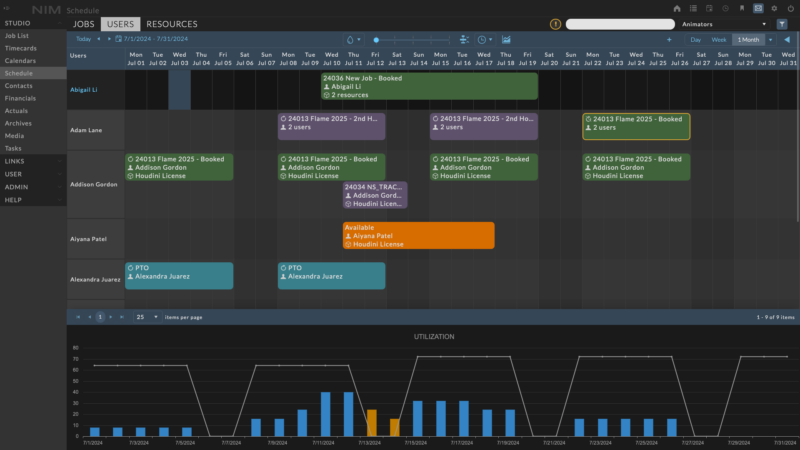800x450 pixels.
Task: Switch to the USERS tab
Action: pyautogui.click(x=120, y=24)
